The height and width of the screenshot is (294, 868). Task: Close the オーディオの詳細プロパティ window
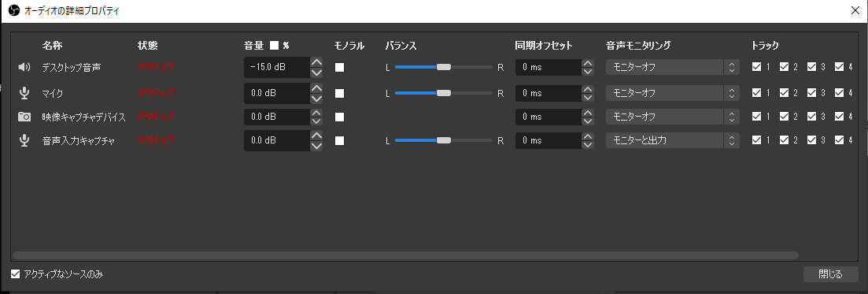855,10
